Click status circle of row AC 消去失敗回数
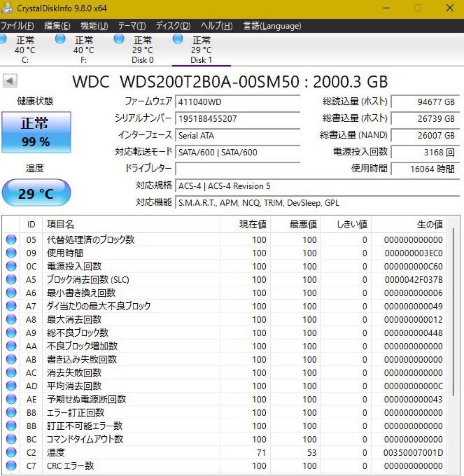 [x=11, y=373]
